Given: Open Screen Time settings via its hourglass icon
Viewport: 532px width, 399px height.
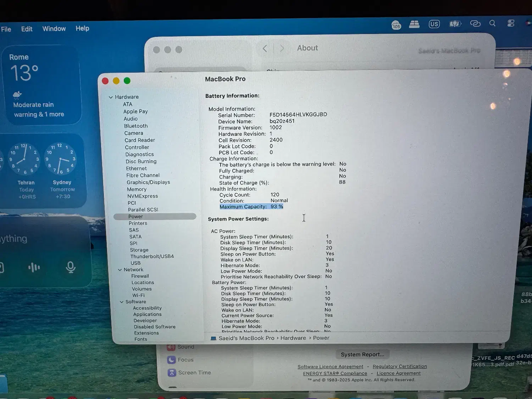Looking at the screenshot, I should pos(172,372).
